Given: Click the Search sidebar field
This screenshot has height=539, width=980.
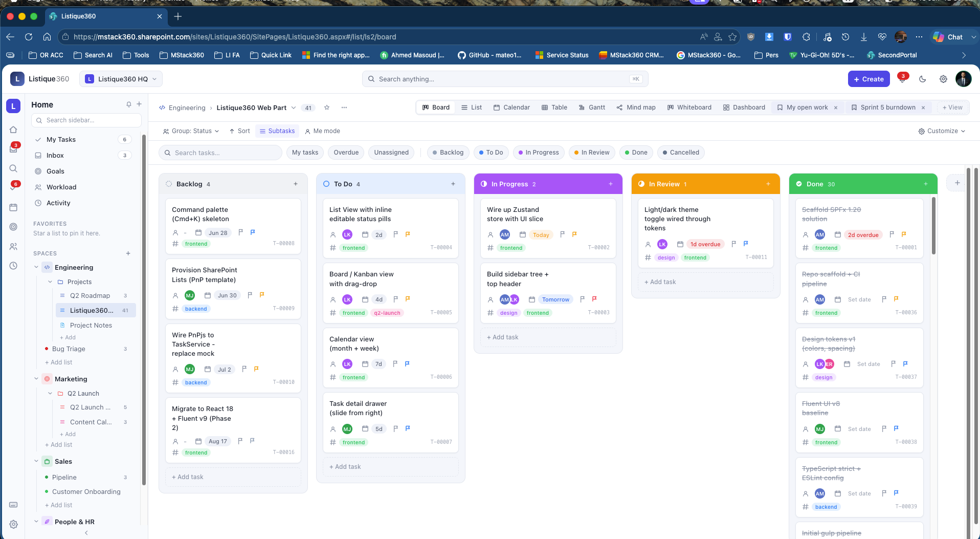Looking at the screenshot, I should point(86,120).
